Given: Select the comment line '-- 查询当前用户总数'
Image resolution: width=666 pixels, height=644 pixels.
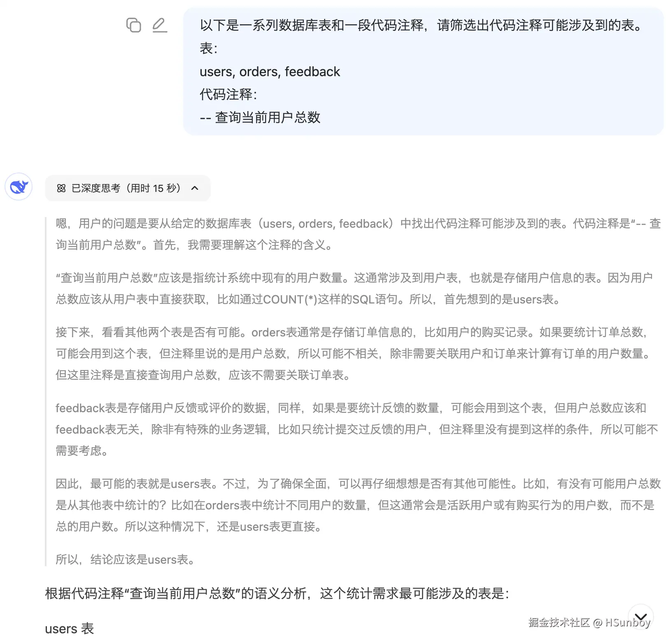Looking at the screenshot, I should 260,118.
